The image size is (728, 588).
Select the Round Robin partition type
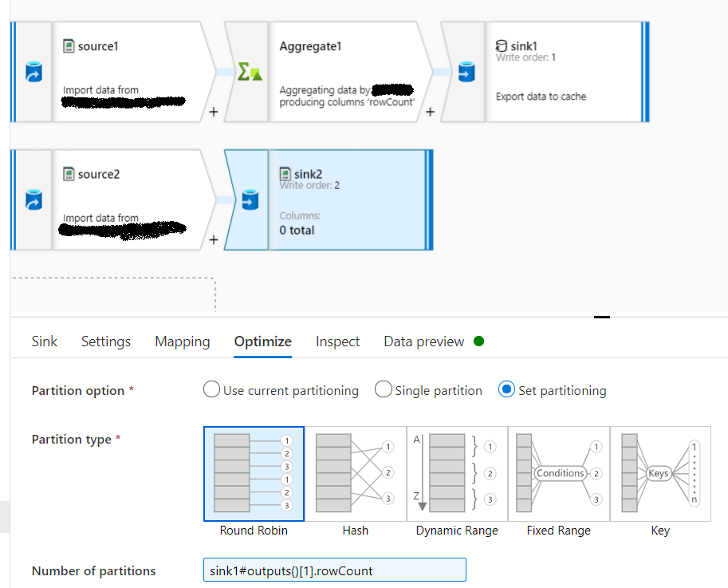click(x=253, y=473)
